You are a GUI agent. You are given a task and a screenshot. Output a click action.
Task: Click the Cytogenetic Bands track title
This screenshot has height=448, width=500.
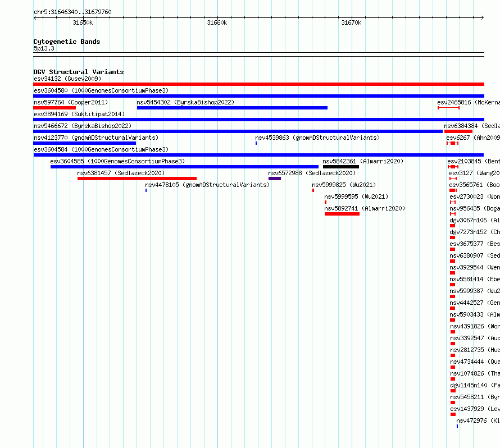67,42
